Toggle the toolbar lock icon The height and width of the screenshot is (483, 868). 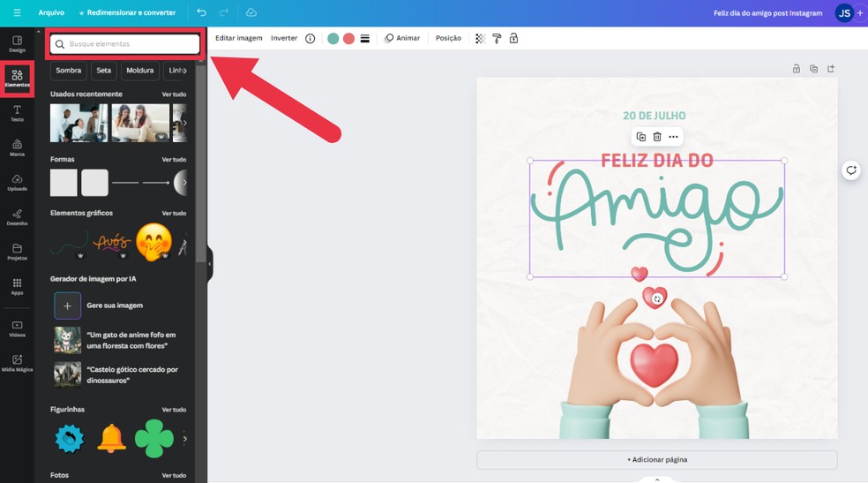pos(513,38)
